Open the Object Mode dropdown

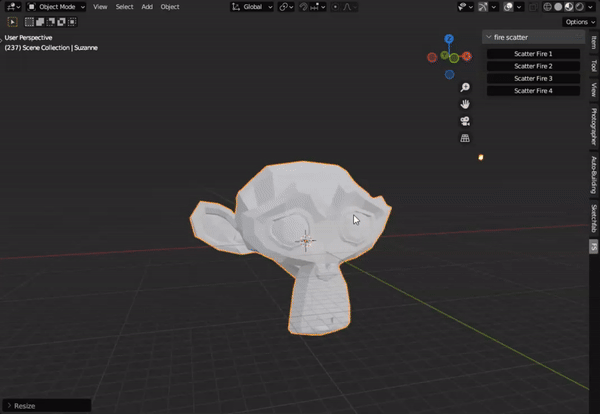(56, 7)
